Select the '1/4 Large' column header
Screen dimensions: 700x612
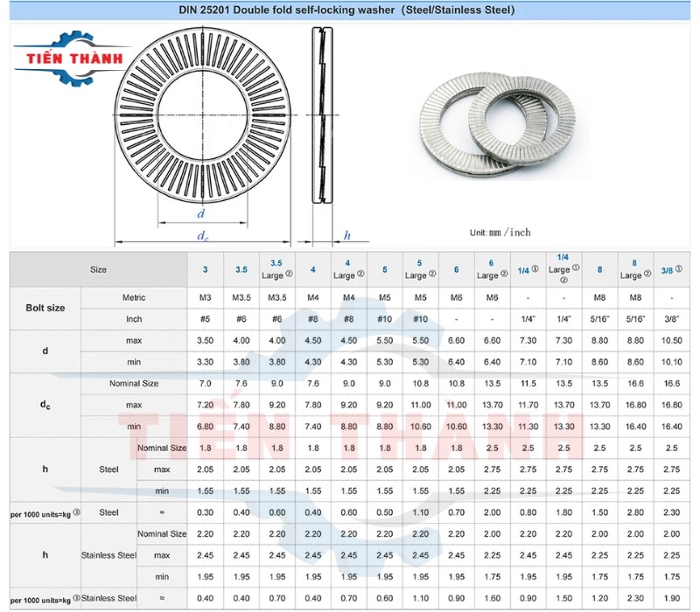click(563, 269)
